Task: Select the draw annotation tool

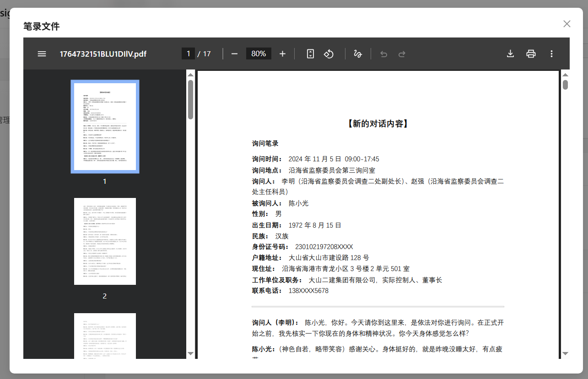Action: point(358,54)
